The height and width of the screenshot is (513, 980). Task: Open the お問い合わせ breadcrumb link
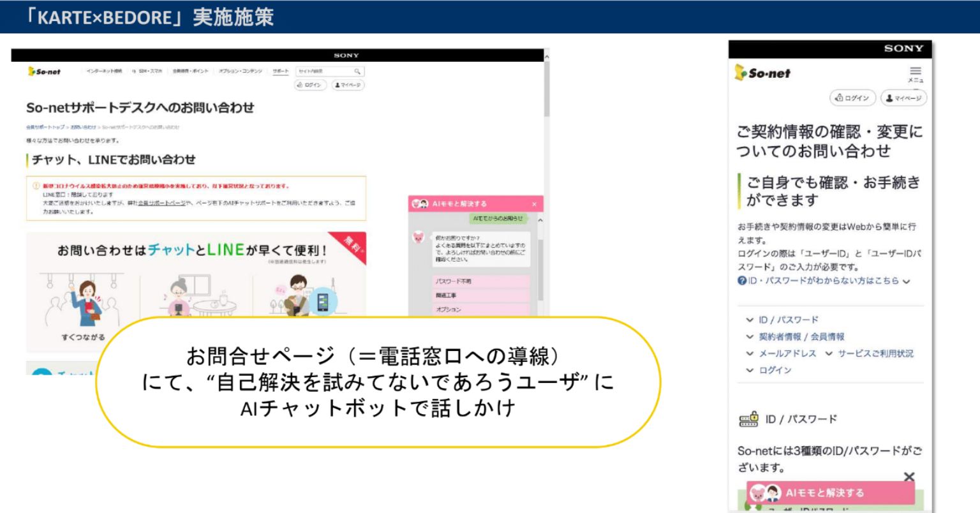[83, 127]
